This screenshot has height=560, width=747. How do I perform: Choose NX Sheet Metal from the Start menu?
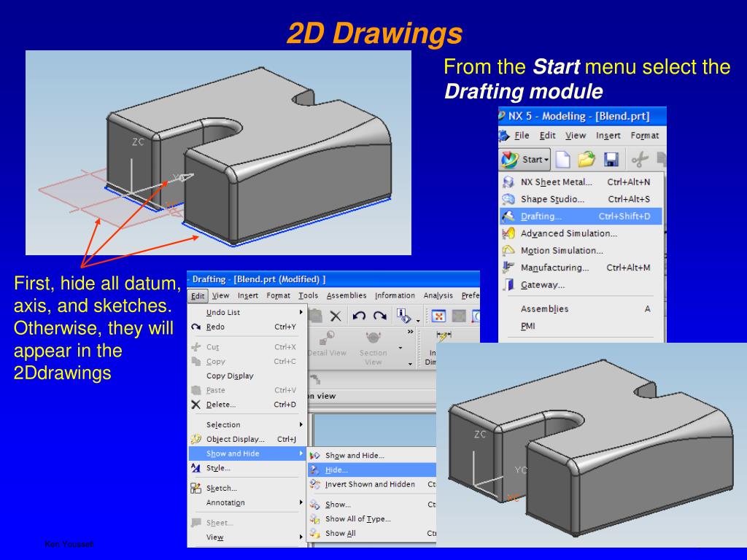[x=581, y=182]
